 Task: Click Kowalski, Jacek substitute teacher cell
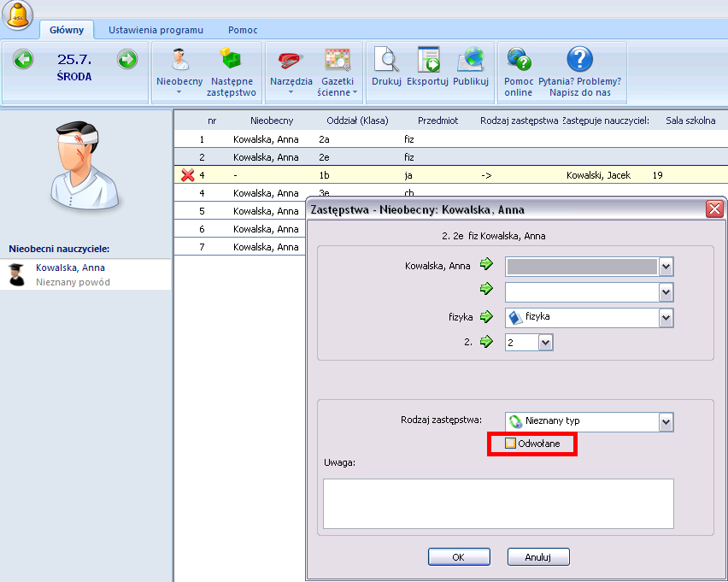[598, 175]
